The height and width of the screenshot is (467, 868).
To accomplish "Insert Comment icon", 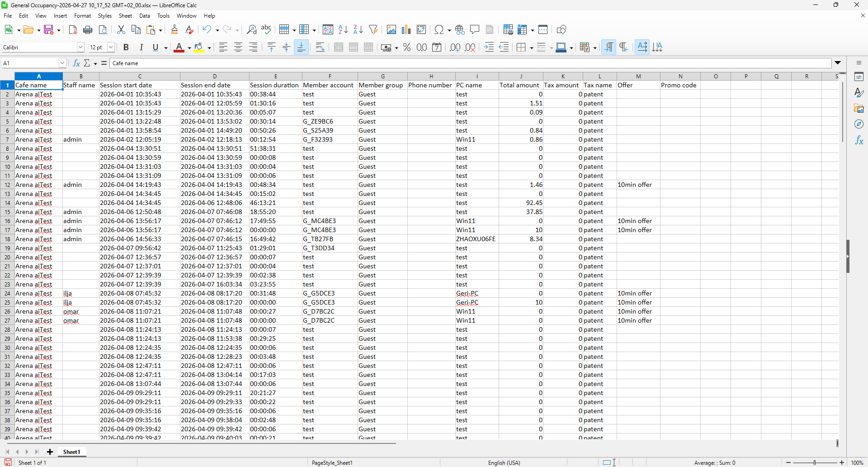I will (475, 30).
